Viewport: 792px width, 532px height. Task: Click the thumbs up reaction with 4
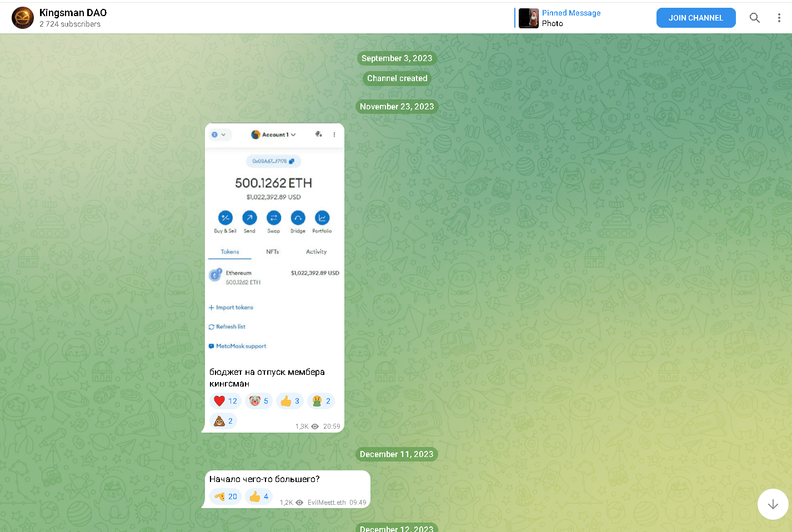point(259,496)
